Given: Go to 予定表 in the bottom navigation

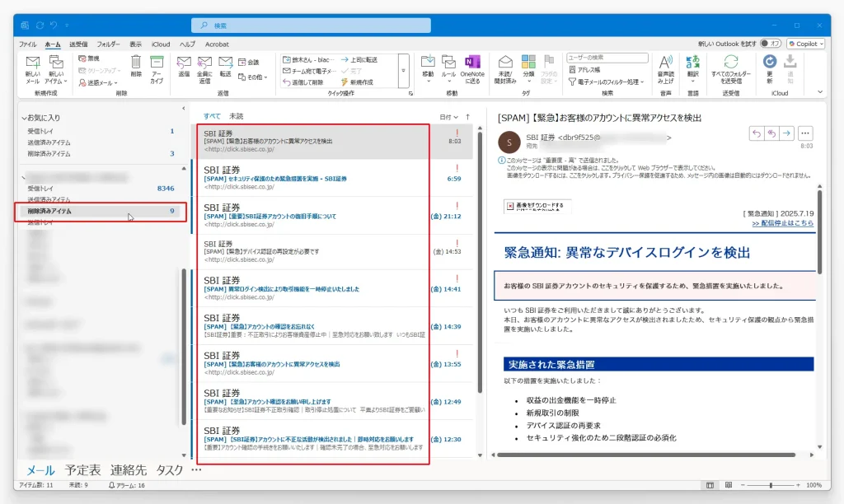Looking at the screenshot, I should click(x=82, y=470).
